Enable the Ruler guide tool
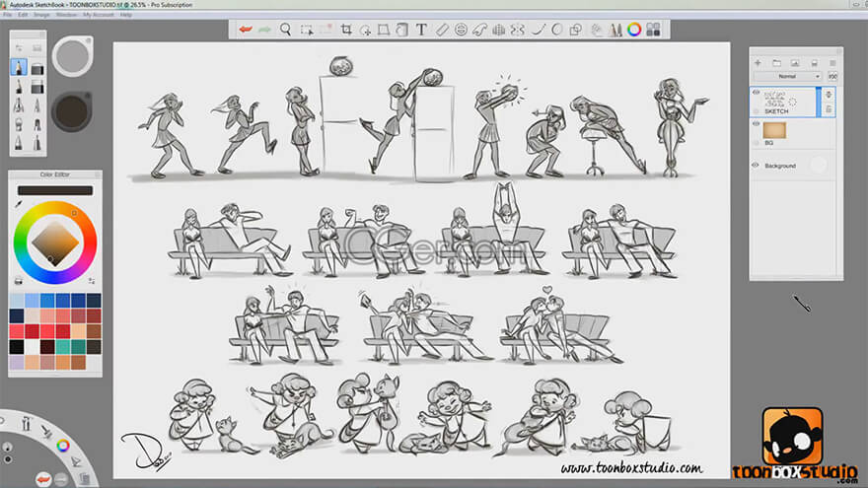 441,30
